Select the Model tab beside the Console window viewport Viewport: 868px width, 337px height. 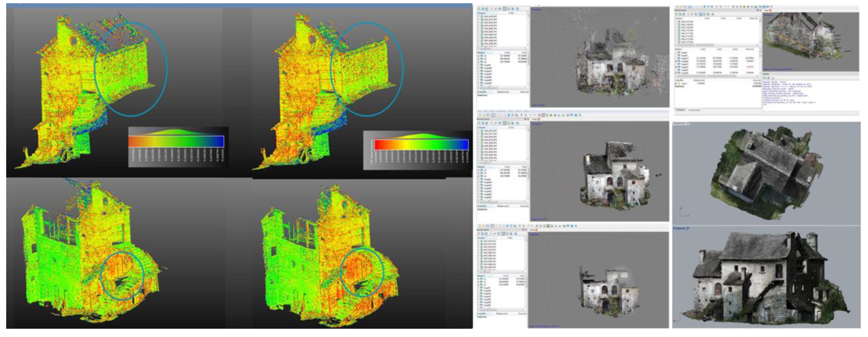[767, 11]
